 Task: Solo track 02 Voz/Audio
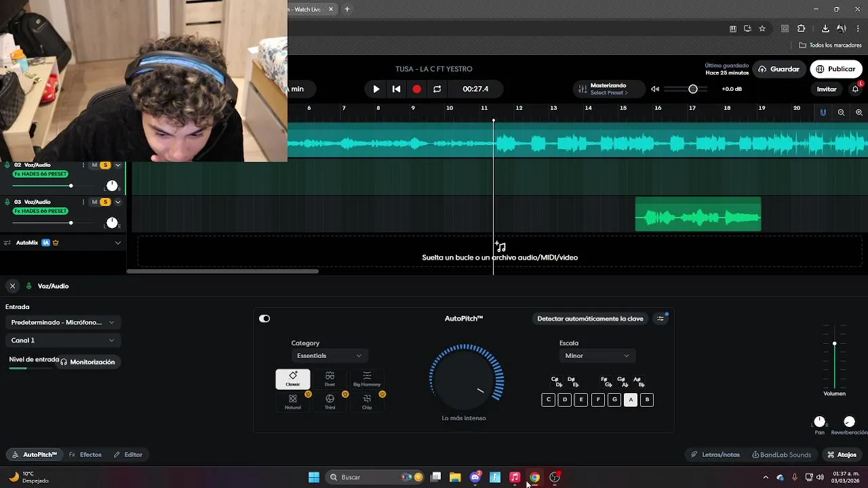tap(105, 165)
